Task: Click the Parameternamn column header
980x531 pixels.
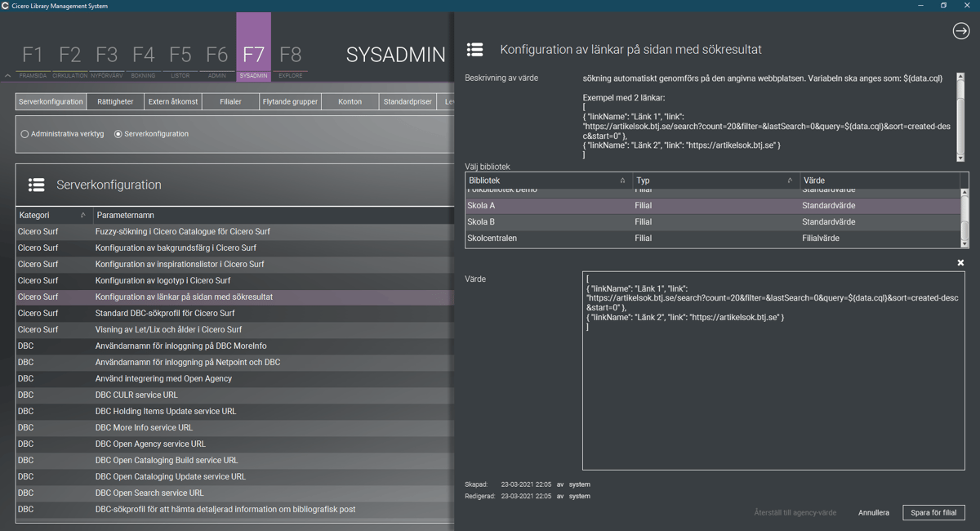Action: [x=273, y=215]
